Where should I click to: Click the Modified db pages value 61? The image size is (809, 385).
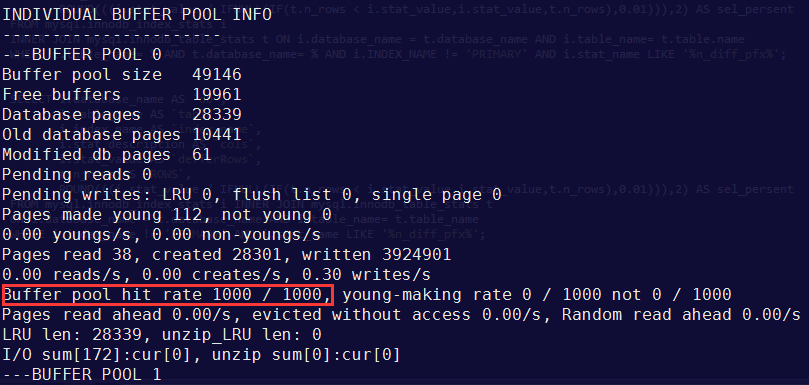point(202,155)
